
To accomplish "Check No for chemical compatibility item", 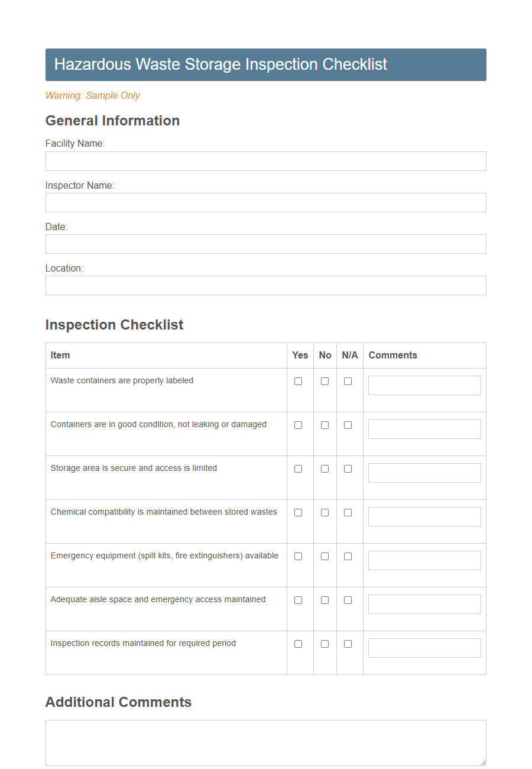I will [x=324, y=512].
